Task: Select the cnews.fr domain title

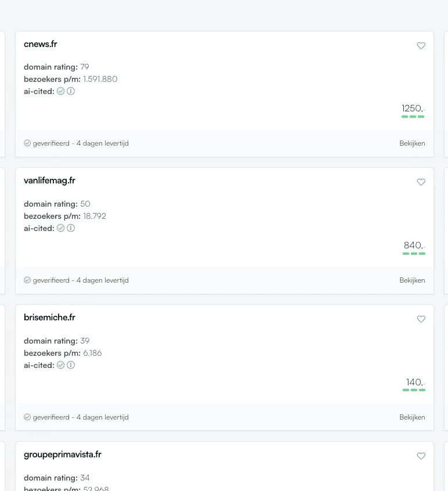Action: point(40,44)
